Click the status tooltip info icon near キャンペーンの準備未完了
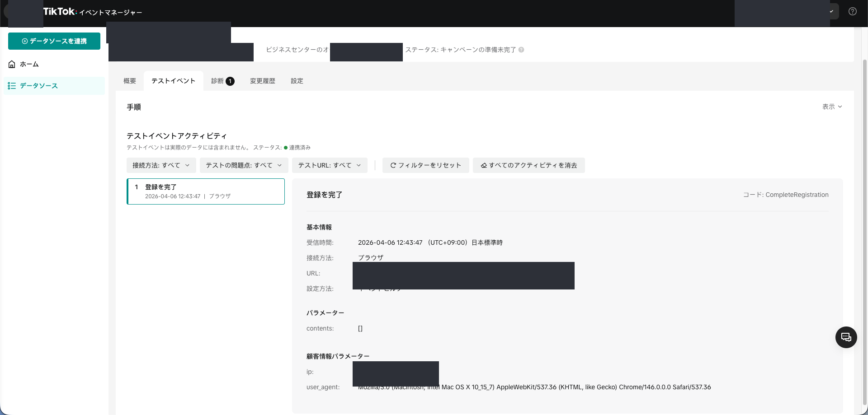This screenshot has width=868, height=415. [x=522, y=50]
